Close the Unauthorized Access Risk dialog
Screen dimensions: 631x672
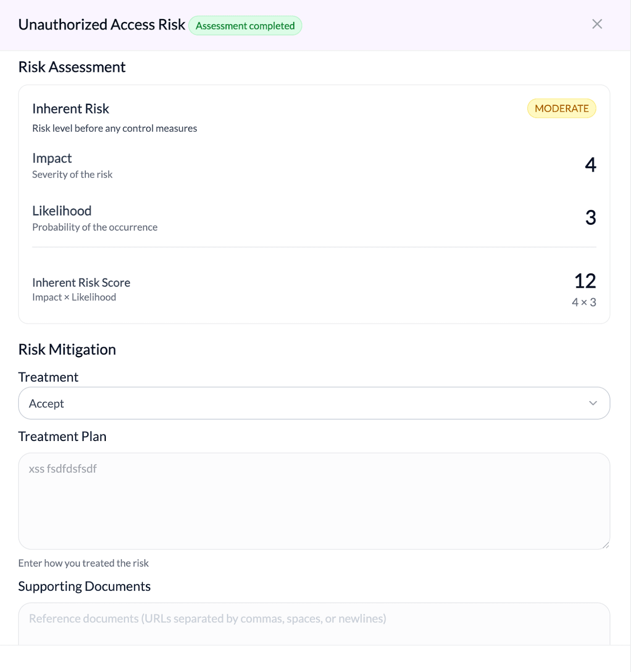click(597, 24)
